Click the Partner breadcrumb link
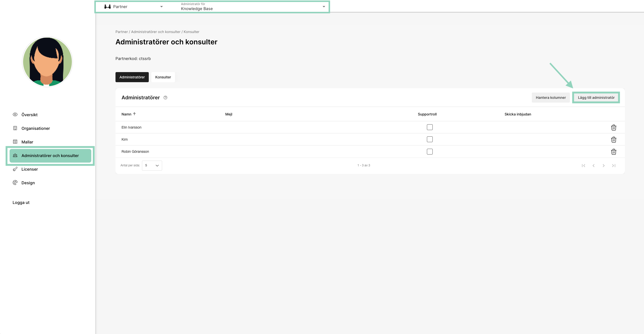644x334 pixels. (122, 32)
